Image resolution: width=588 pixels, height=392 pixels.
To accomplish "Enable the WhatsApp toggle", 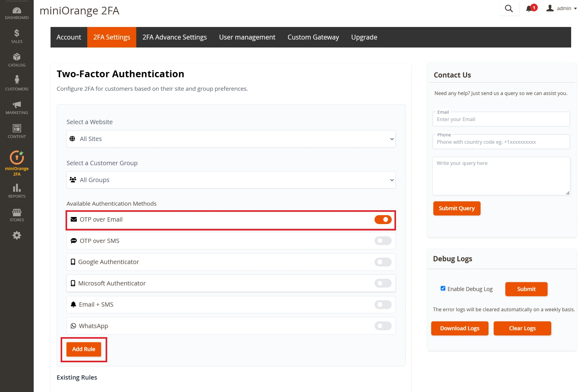I will pyautogui.click(x=383, y=326).
